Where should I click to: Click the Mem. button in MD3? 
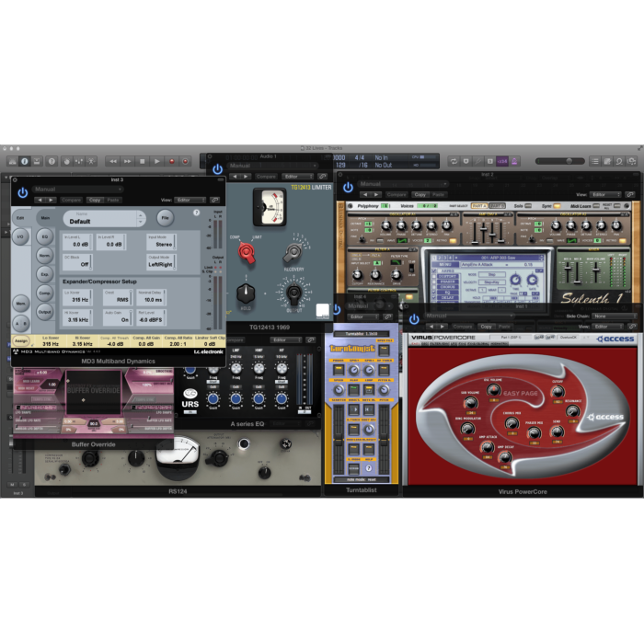coord(20,304)
